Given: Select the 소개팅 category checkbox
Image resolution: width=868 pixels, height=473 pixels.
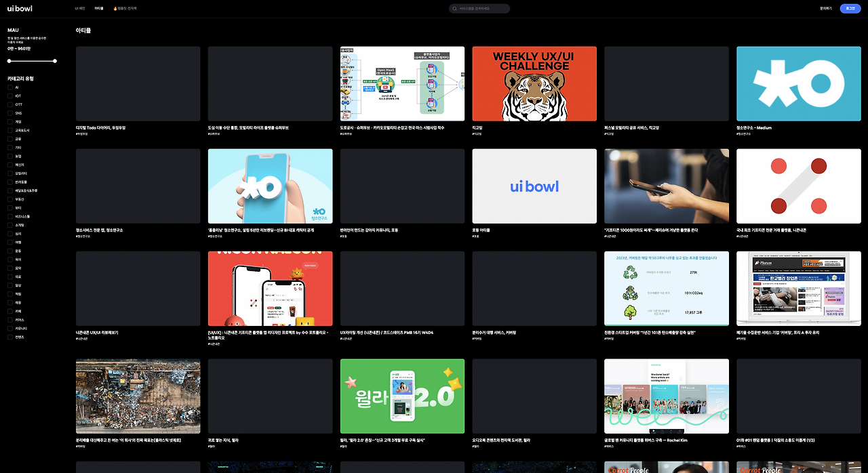Looking at the screenshot, I should pyautogui.click(x=9, y=225).
